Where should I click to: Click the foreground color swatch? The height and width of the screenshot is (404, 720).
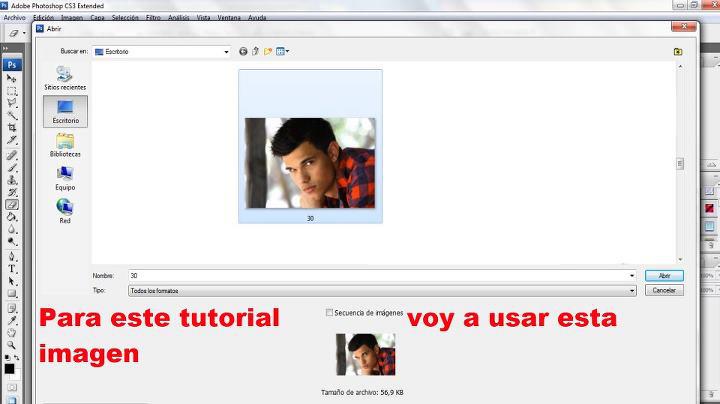9,369
